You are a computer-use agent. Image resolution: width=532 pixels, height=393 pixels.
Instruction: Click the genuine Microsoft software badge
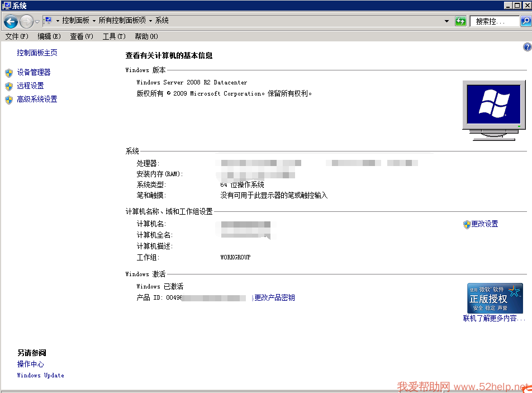click(495, 298)
